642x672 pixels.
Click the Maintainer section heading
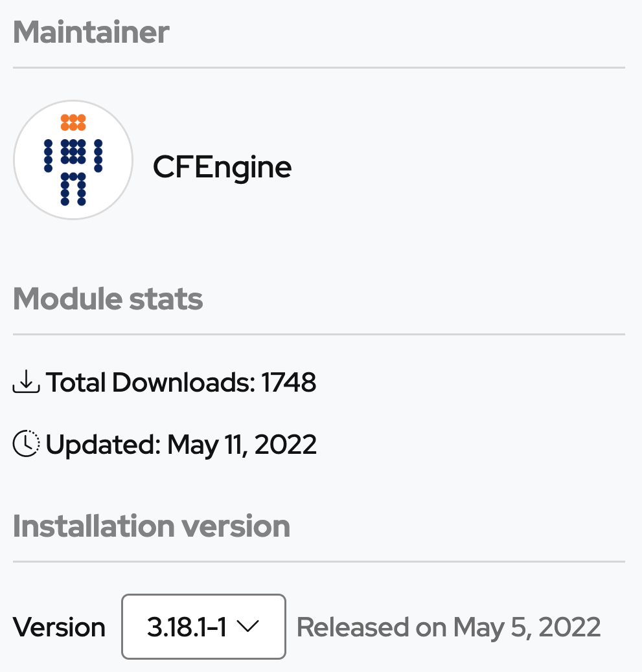91,32
